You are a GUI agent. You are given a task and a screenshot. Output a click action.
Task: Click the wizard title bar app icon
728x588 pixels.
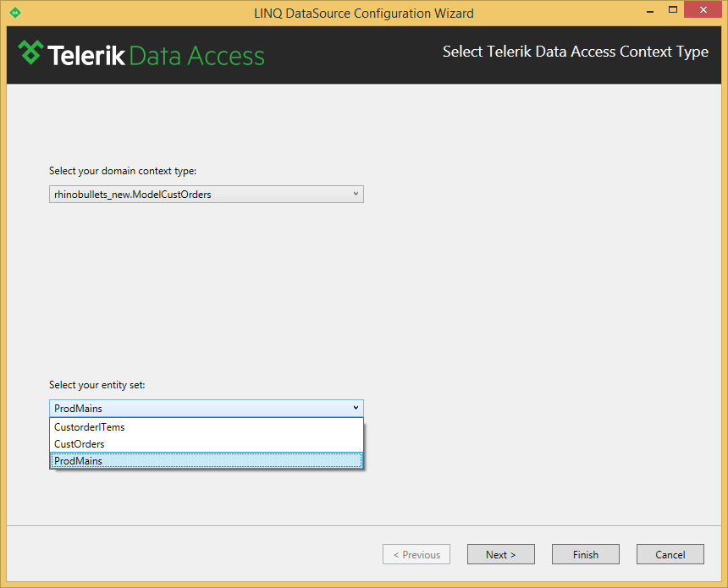click(x=15, y=13)
